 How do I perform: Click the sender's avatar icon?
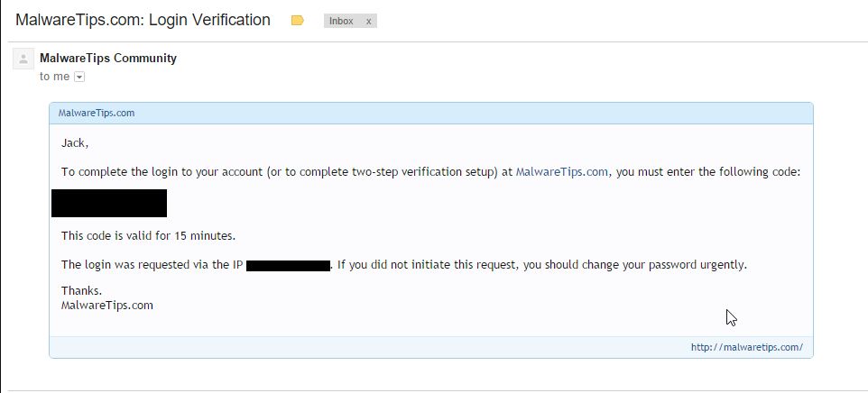click(23, 59)
